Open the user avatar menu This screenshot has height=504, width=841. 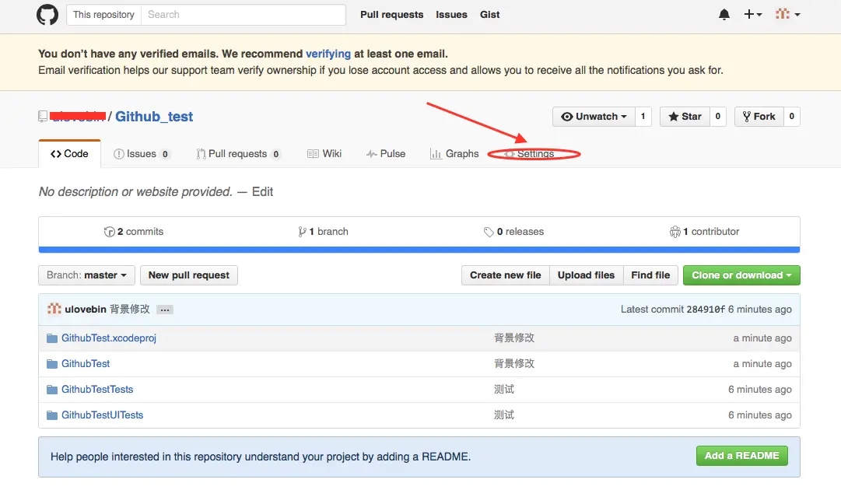pyautogui.click(x=788, y=15)
